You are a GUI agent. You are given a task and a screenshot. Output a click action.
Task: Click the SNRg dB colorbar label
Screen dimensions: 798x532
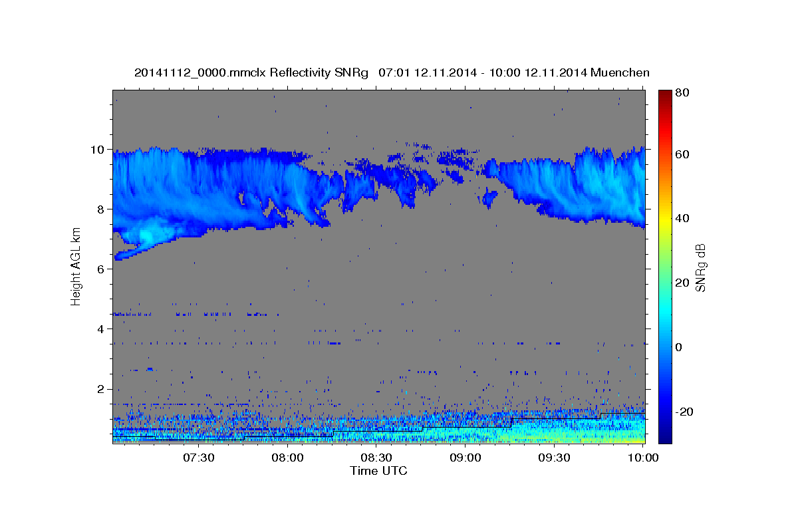[700, 267]
